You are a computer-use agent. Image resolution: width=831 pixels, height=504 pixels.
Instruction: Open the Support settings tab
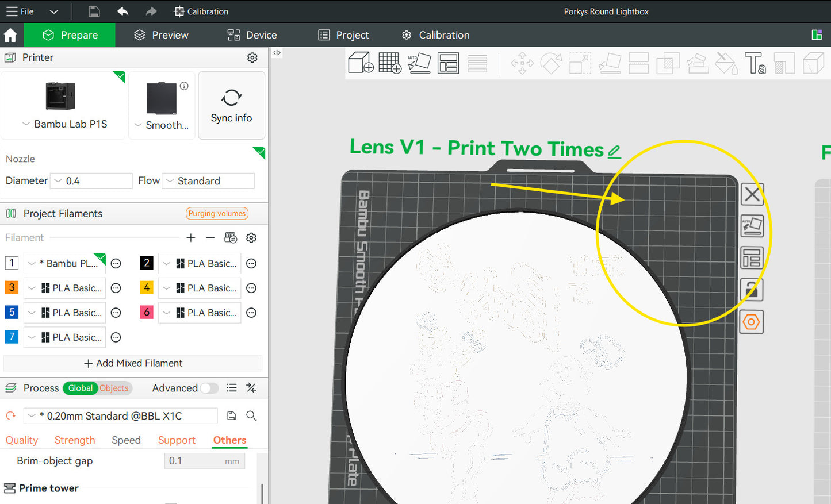pyautogui.click(x=177, y=440)
